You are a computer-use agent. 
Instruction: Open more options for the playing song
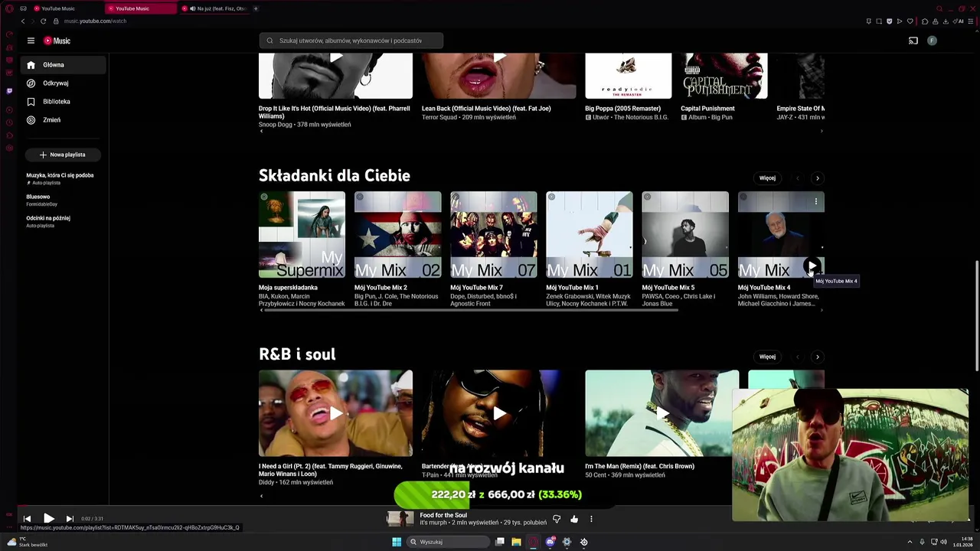click(x=591, y=519)
